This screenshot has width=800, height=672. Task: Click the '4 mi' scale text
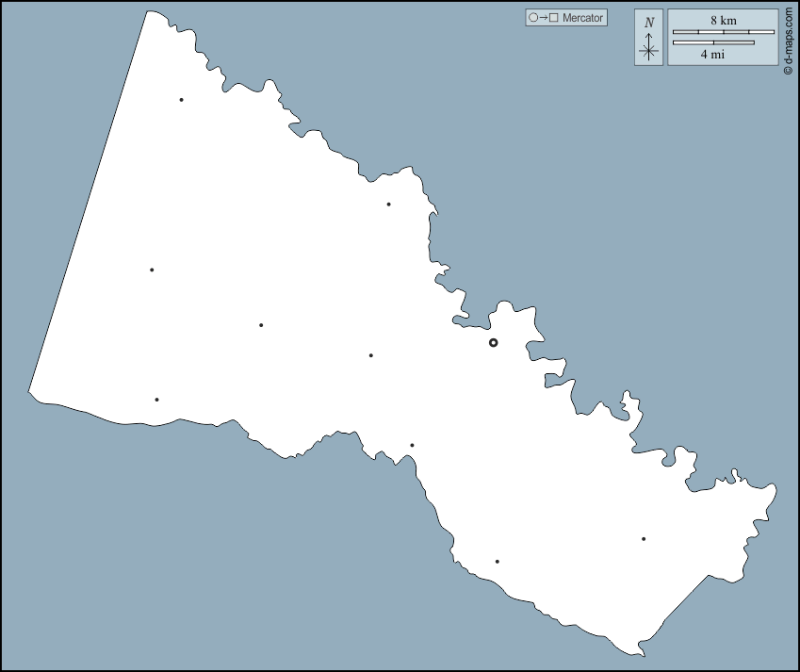(x=712, y=55)
